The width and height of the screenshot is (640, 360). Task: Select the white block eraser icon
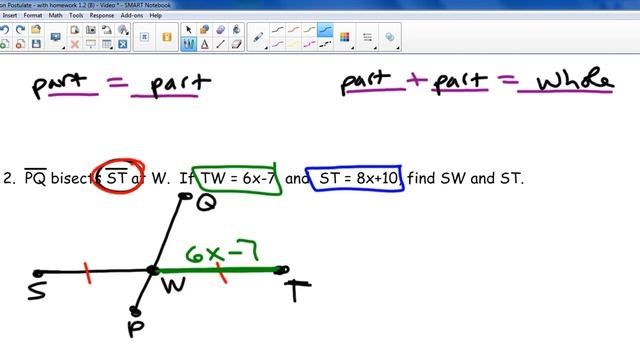coord(236,44)
